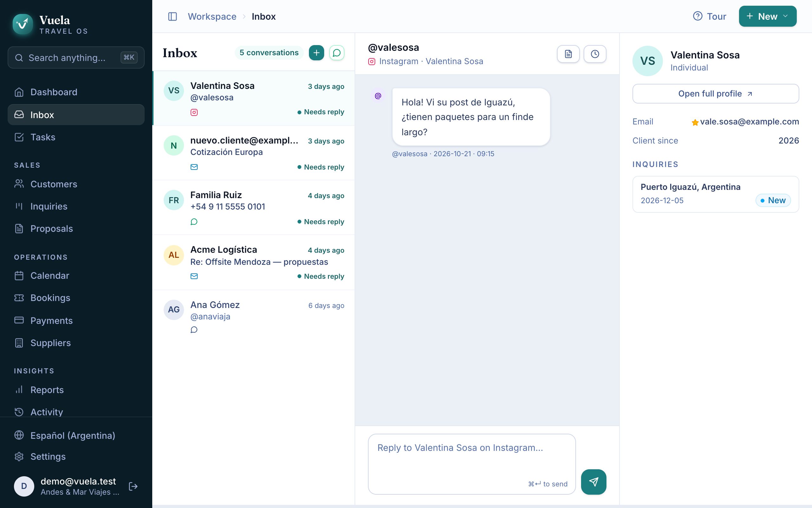Open Customers section

[76, 184]
